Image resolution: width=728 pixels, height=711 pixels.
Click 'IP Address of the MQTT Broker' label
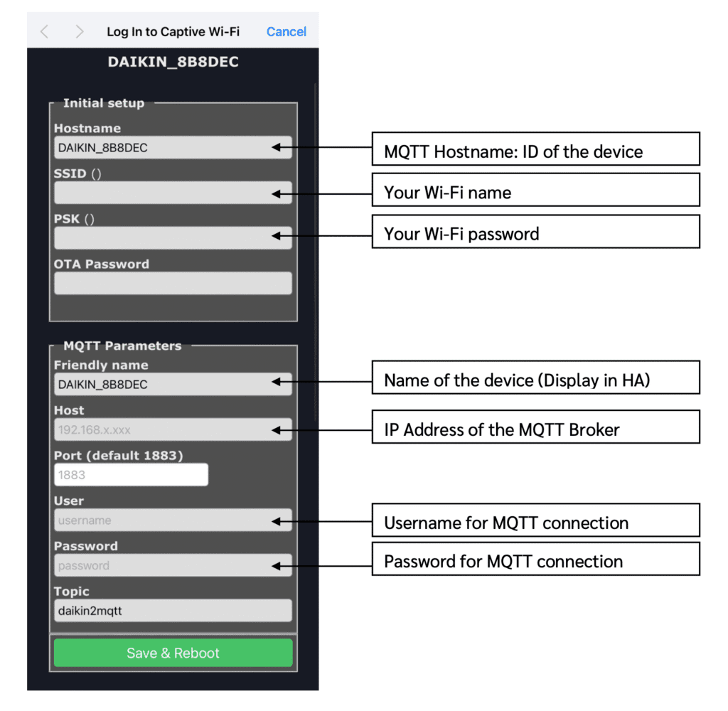coord(535,429)
